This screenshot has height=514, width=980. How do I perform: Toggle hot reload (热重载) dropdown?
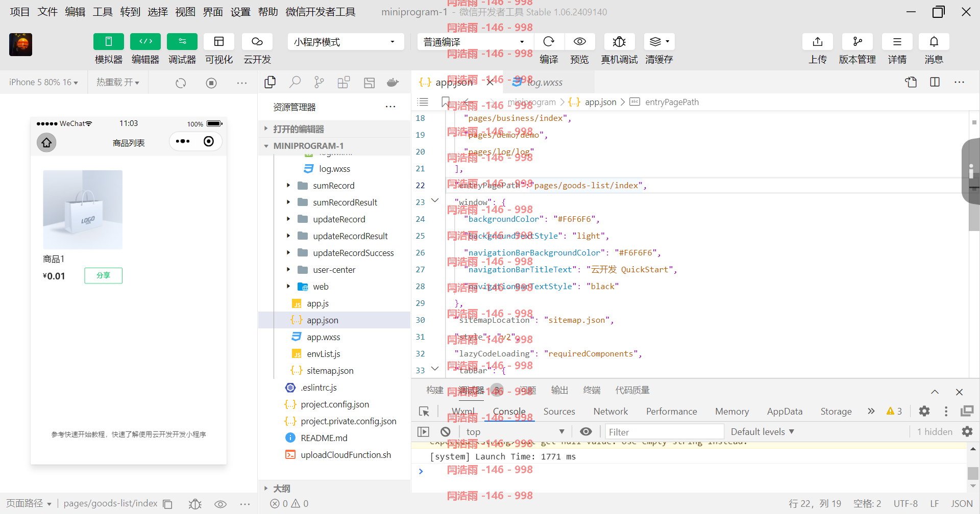118,83
